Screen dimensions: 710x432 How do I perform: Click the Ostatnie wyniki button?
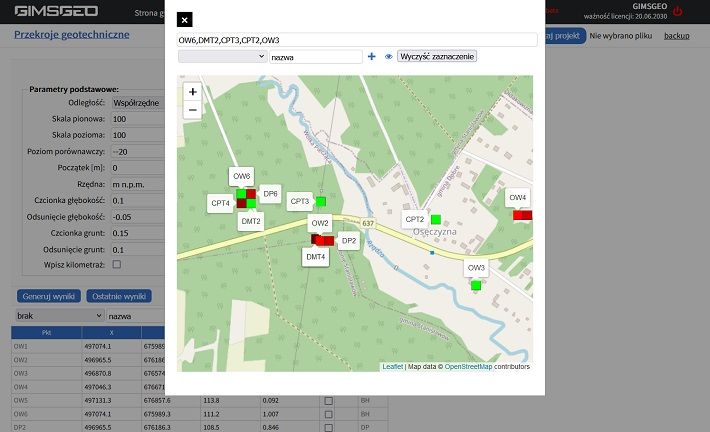(119, 296)
